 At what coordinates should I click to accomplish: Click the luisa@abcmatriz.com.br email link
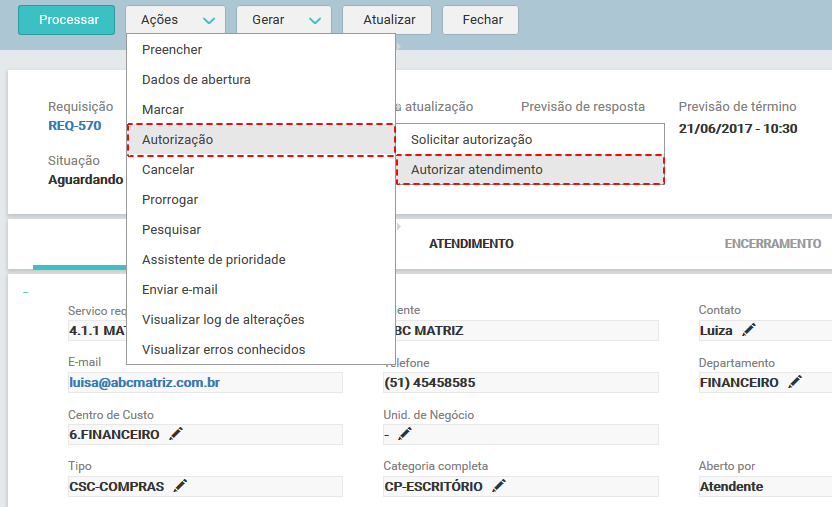[x=144, y=382]
